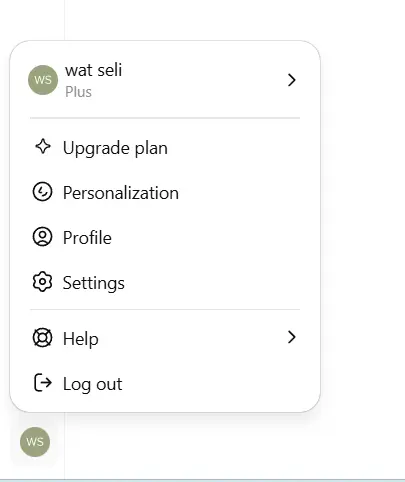Click the WS avatar below the menu
Image resolution: width=405 pixels, height=482 pixels.
(35, 442)
